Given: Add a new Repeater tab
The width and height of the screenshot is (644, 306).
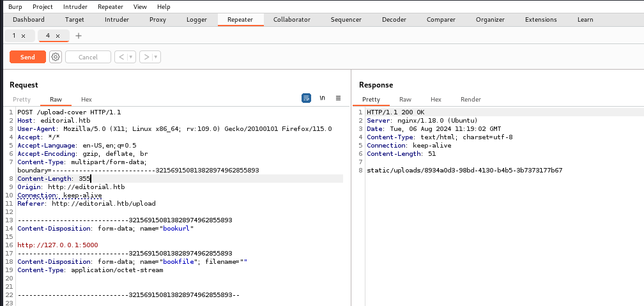Looking at the screenshot, I should tap(79, 36).
